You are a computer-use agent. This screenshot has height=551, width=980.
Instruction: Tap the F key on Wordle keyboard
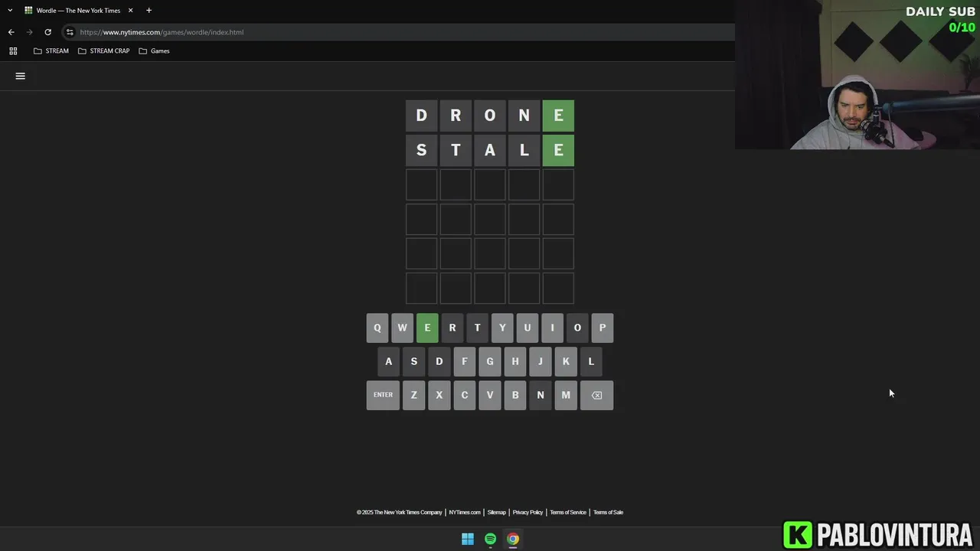point(465,361)
